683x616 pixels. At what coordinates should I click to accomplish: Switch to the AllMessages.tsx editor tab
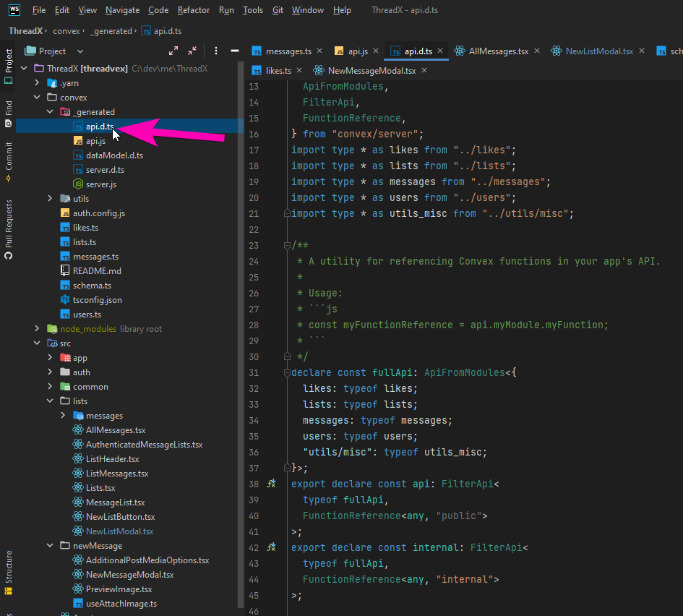pos(498,51)
